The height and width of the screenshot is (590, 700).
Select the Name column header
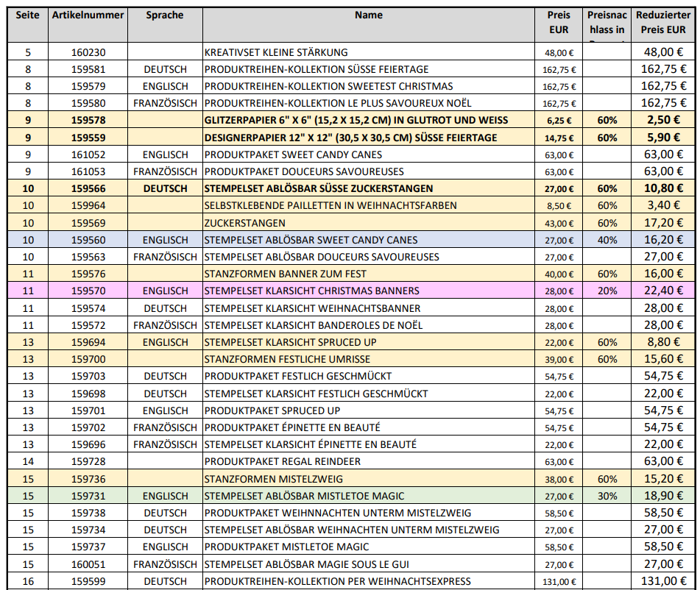click(x=369, y=24)
